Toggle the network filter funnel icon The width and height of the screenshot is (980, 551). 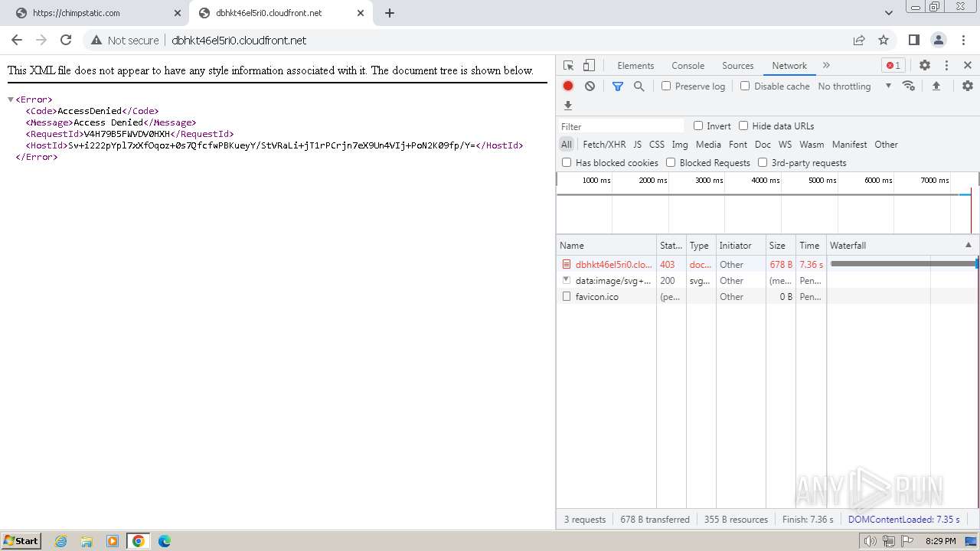point(618,86)
